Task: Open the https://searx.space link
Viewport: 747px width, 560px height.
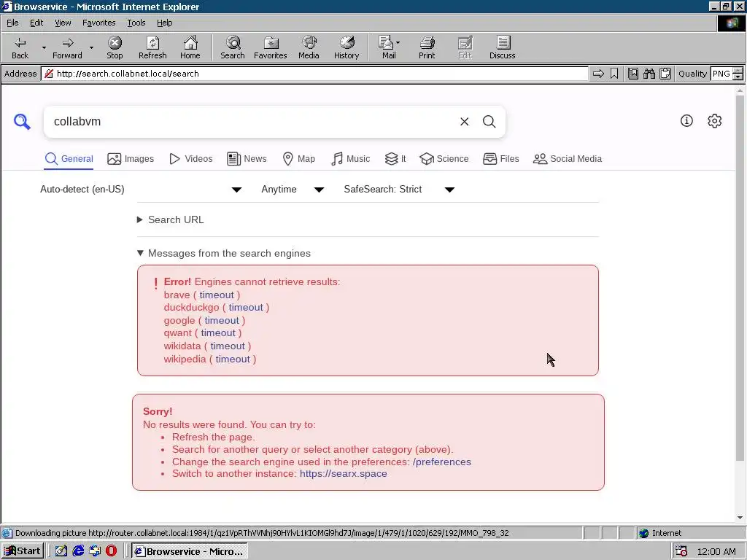Action: pos(343,474)
